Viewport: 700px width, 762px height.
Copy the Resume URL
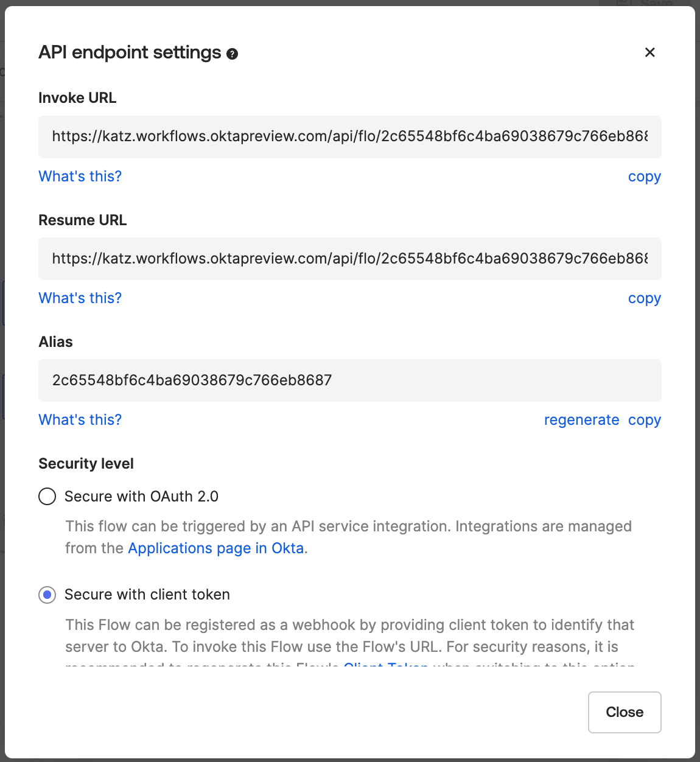click(x=644, y=298)
